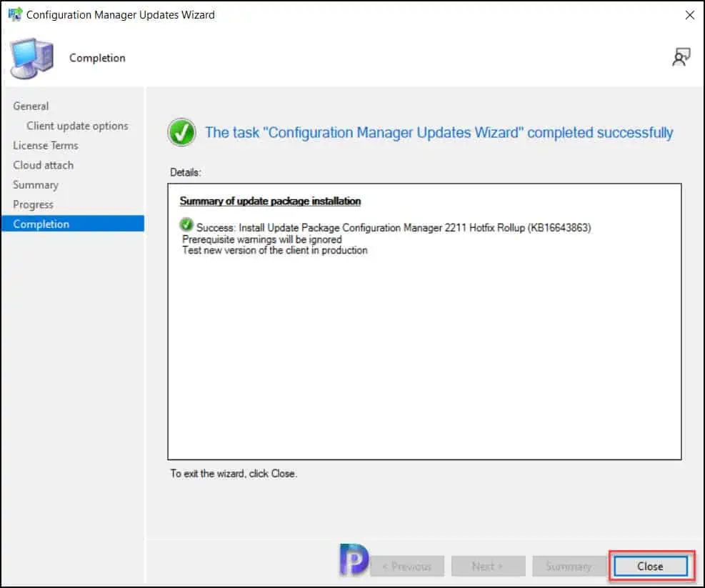Click 'Summary of update package installation' heading

(270, 201)
